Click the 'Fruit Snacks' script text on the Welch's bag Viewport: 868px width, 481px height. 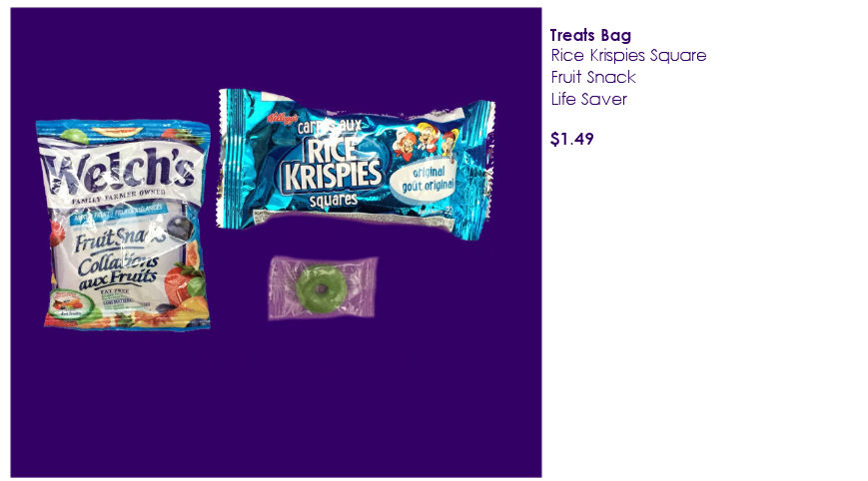click(x=120, y=239)
